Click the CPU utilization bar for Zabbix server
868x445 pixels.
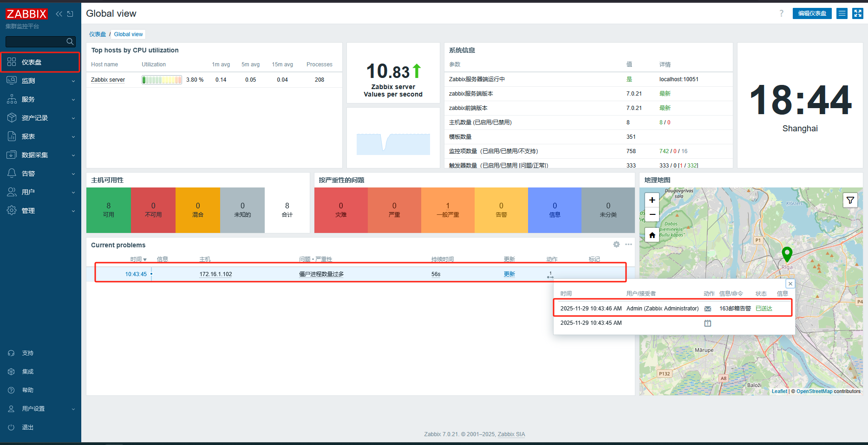tap(162, 80)
